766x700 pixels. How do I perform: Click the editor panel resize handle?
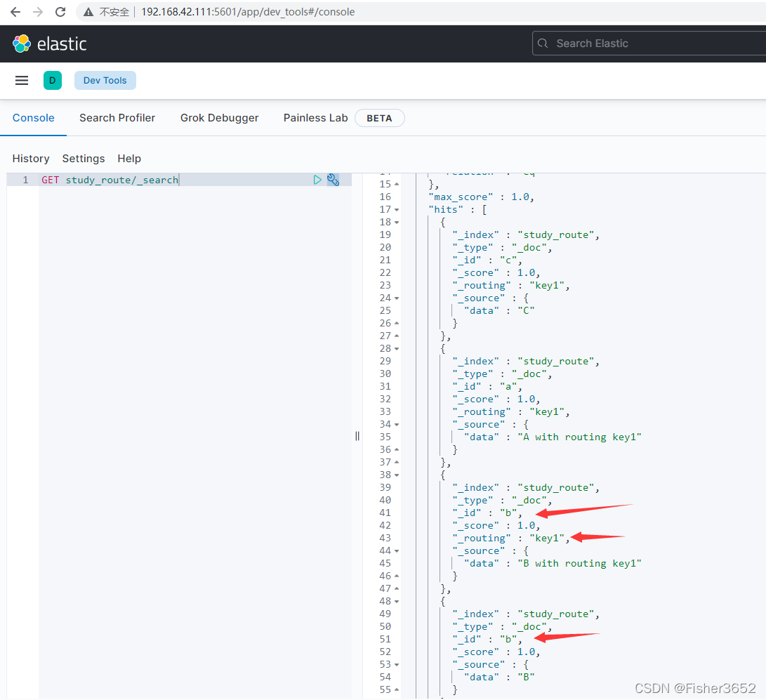[357, 436]
